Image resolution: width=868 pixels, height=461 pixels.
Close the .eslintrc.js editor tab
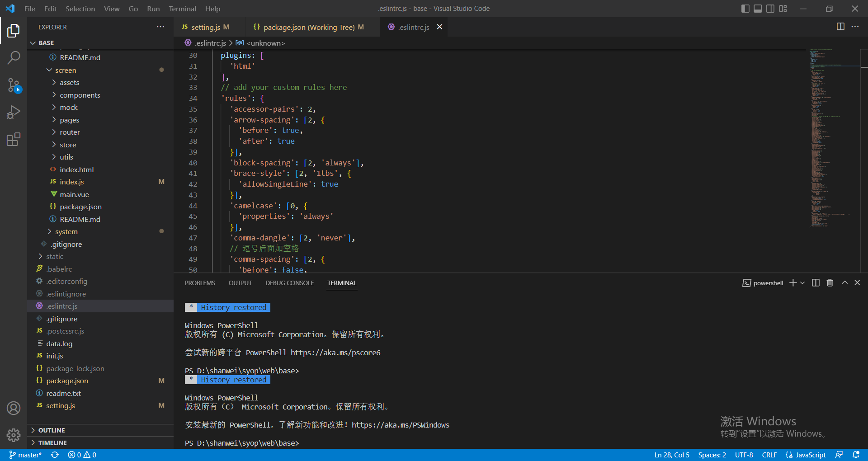pos(439,27)
